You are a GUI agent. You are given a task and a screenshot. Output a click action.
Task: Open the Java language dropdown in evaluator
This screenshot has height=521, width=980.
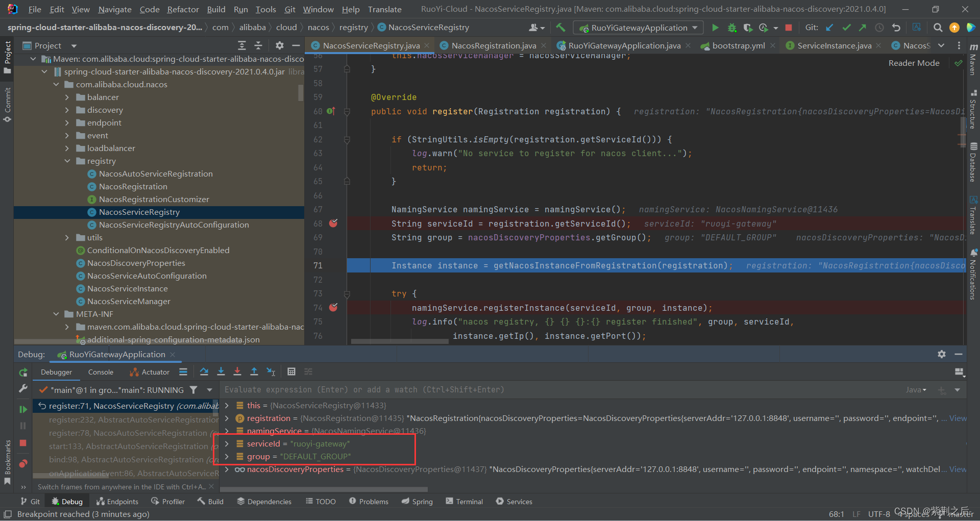[916, 390]
